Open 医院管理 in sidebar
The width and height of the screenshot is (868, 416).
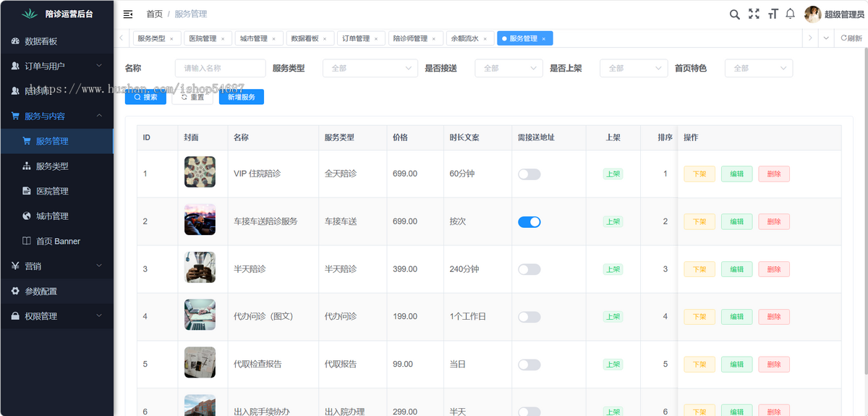coord(56,191)
